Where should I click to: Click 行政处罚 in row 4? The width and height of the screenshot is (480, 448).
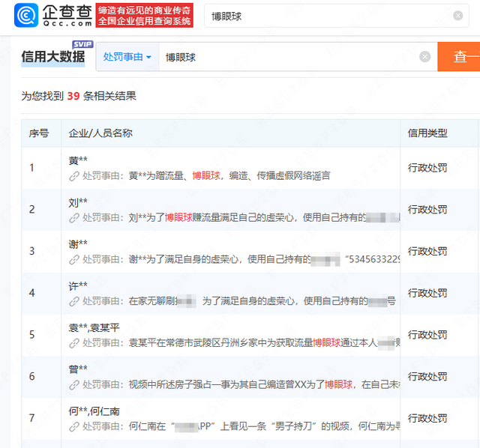coord(427,293)
